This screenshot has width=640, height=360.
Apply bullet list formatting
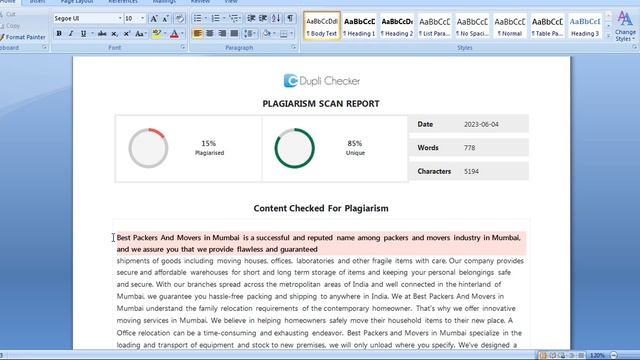197,18
